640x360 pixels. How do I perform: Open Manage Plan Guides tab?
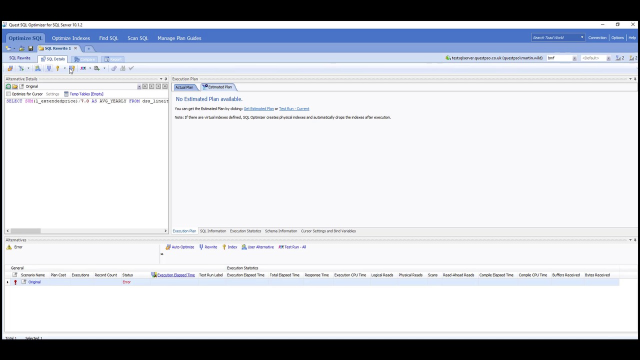179,38
